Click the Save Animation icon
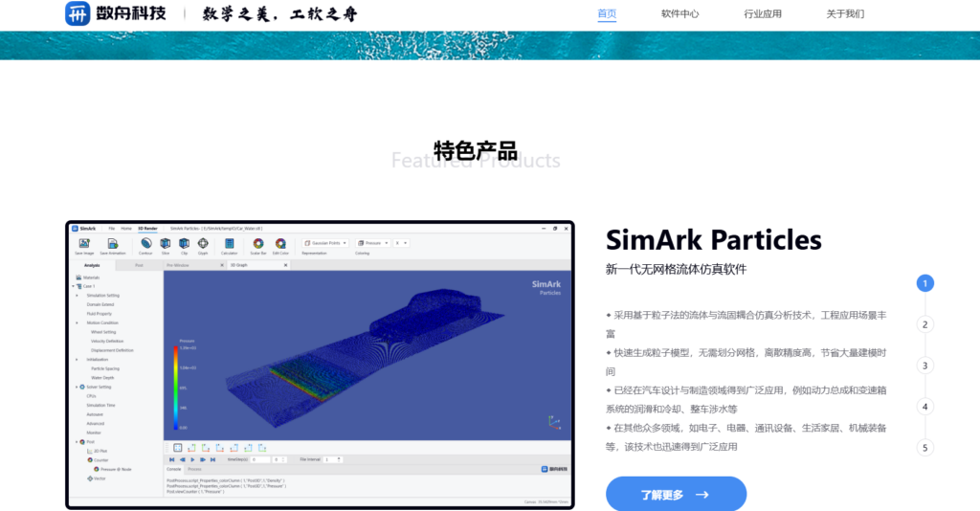This screenshot has height=511, width=980. point(112,244)
